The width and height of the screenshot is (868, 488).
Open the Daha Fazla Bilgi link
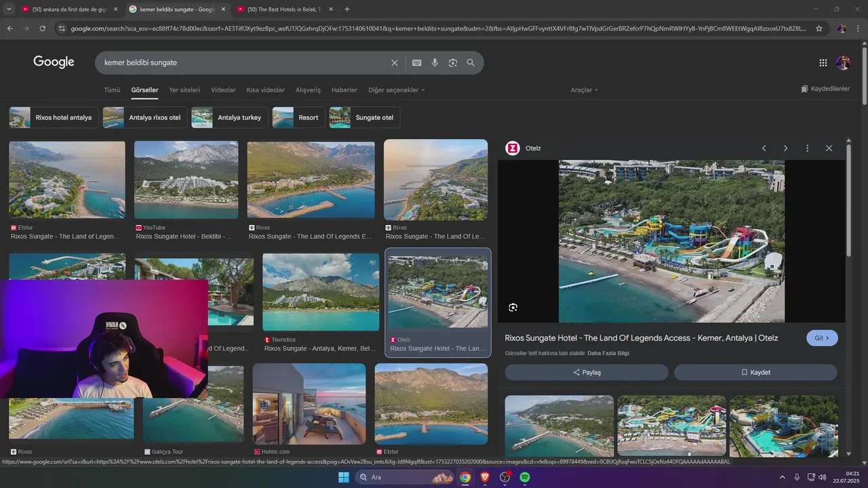tap(608, 353)
